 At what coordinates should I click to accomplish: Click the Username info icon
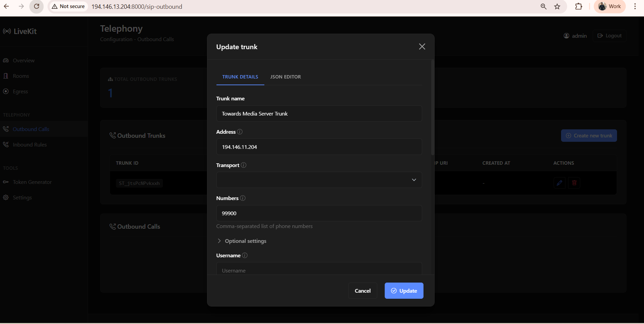coord(245,255)
